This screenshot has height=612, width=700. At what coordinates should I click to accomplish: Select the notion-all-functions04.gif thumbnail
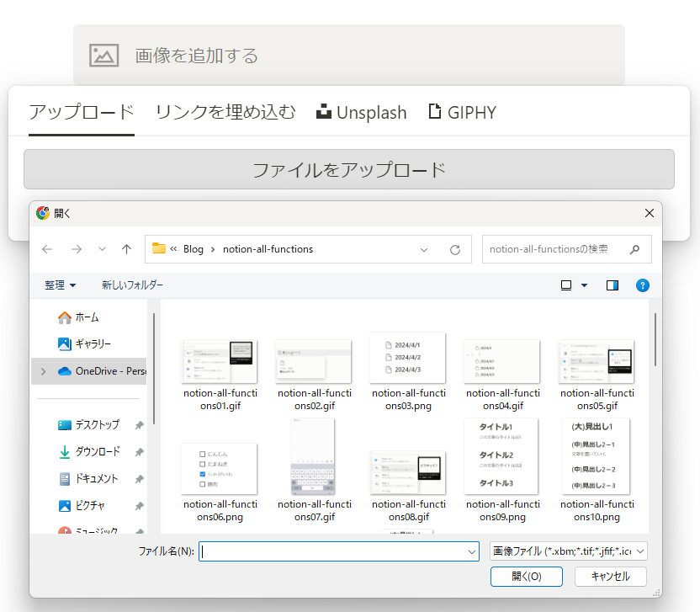[x=502, y=362]
